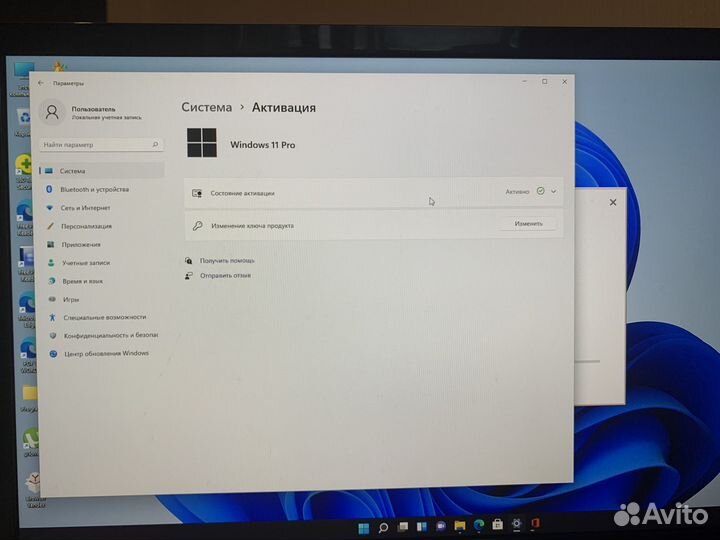
Task: Open Teams Chat from the taskbar
Action: 441,525
